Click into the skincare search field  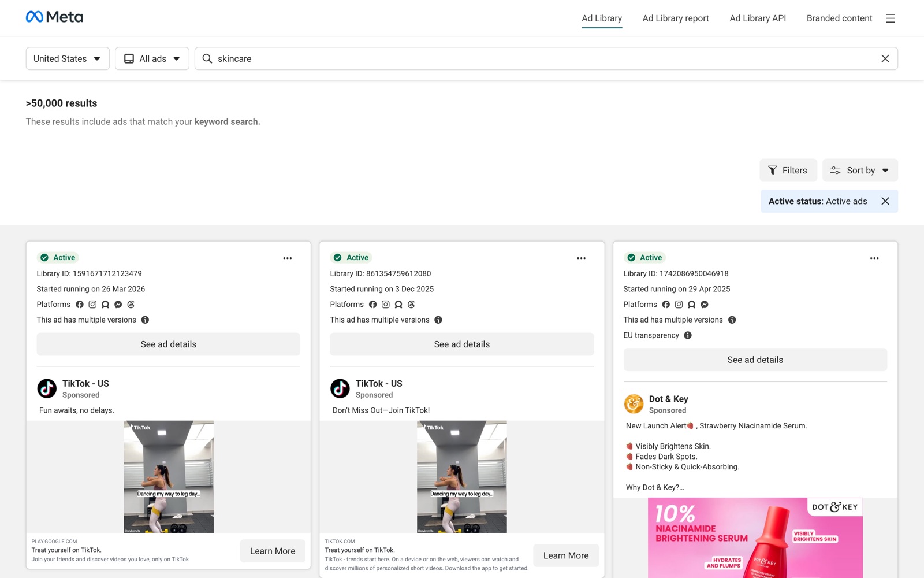coord(546,58)
